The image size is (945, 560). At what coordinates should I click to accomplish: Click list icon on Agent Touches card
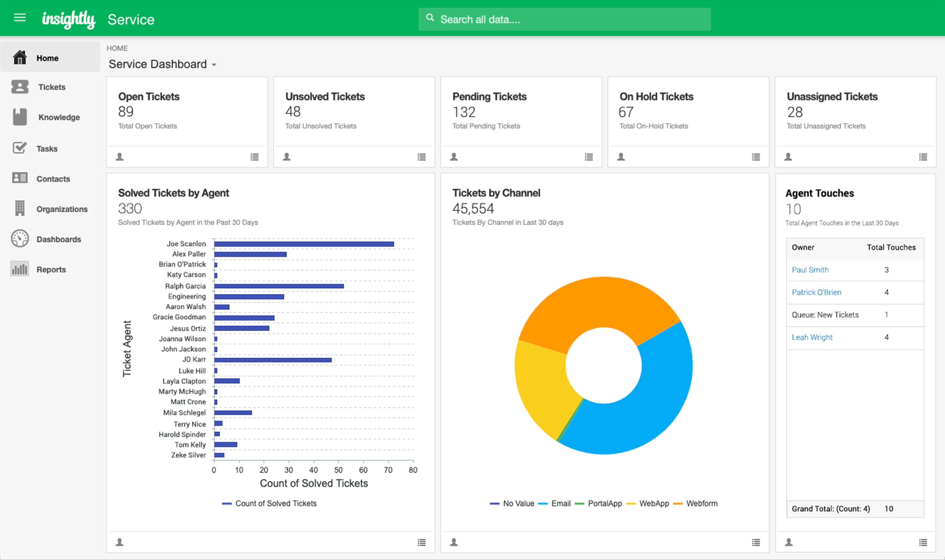click(x=923, y=543)
